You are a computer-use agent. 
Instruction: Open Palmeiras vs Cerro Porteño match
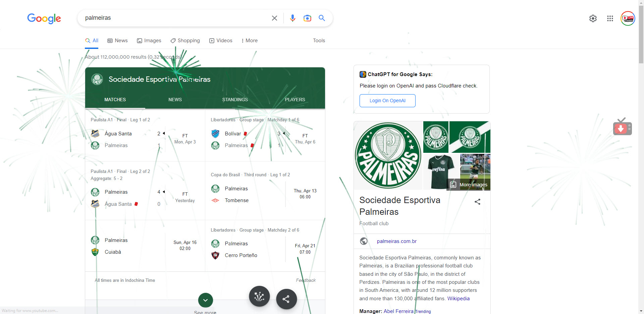click(x=265, y=246)
